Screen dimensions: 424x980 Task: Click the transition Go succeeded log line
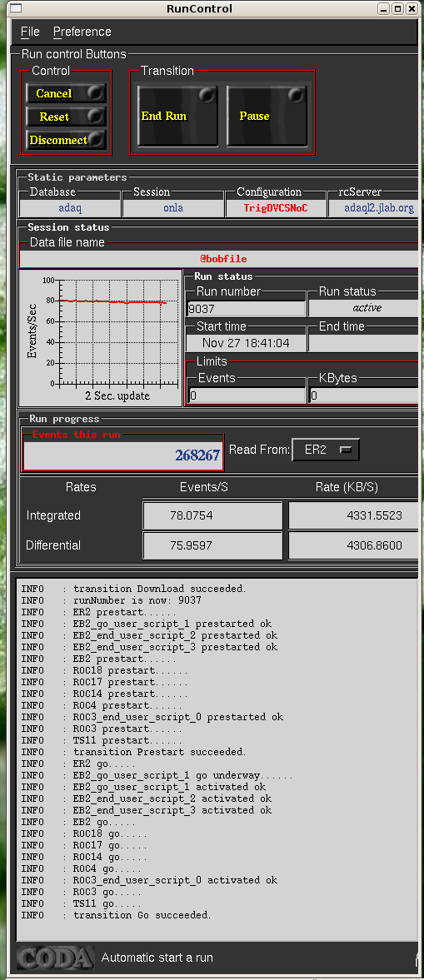click(x=142, y=915)
